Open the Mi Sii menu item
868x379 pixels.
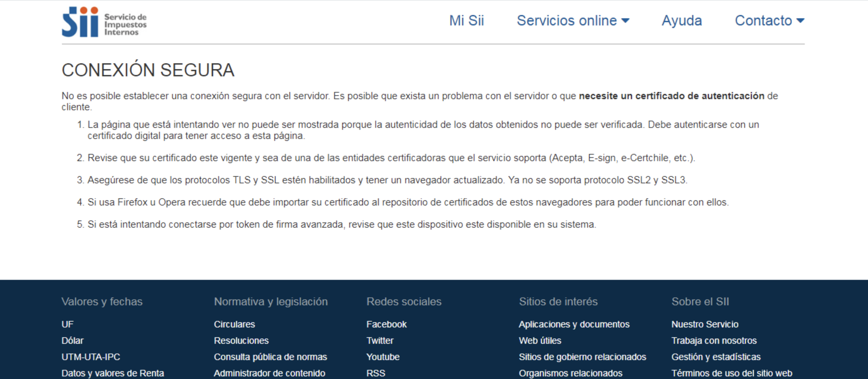tap(466, 21)
